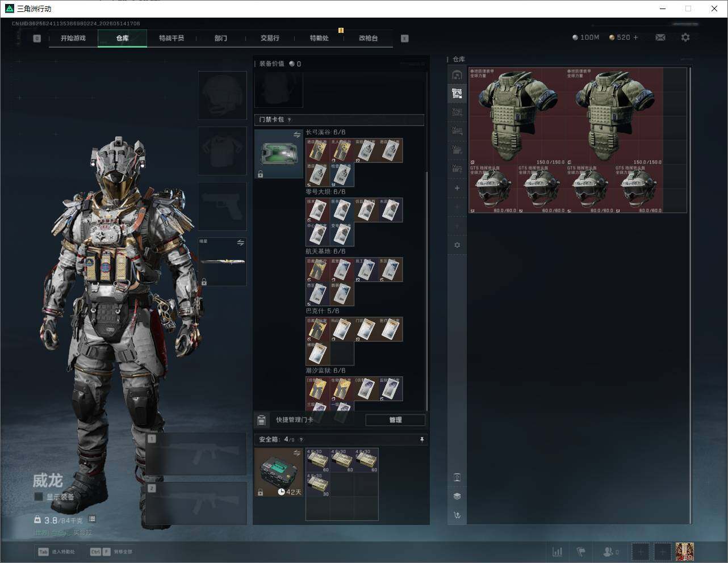Click the 威龙 operator name
This screenshot has width=728, height=563.
[x=47, y=481]
